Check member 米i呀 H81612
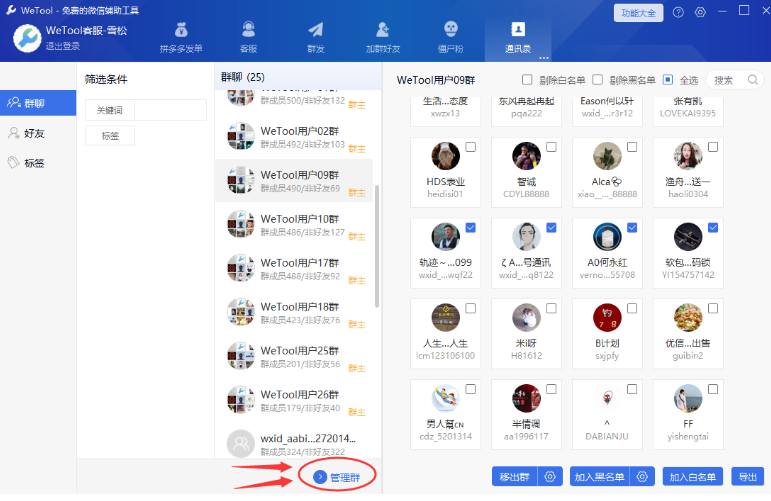 tap(551, 308)
